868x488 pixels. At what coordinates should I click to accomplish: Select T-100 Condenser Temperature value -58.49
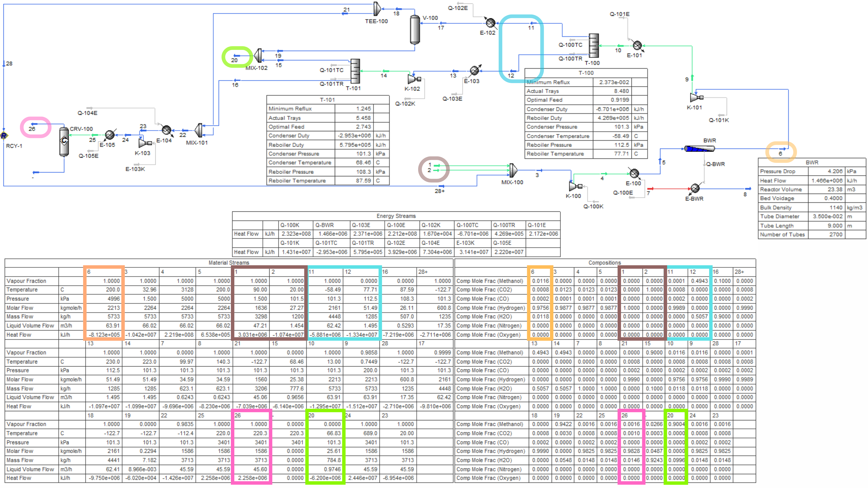(x=621, y=136)
